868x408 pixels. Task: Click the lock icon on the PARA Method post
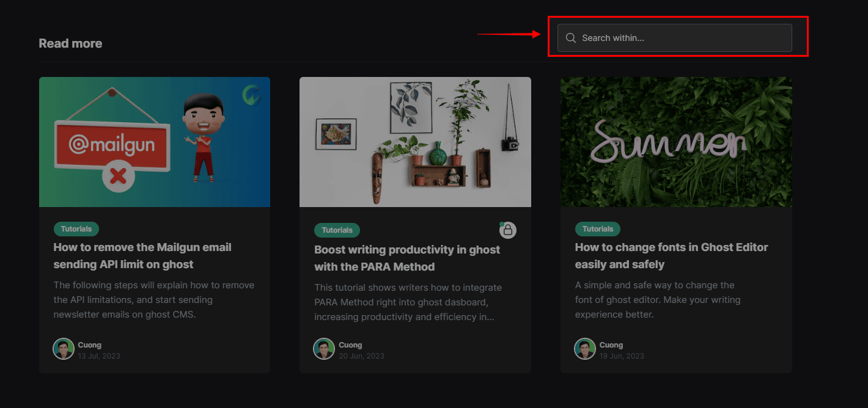pyautogui.click(x=508, y=230)
